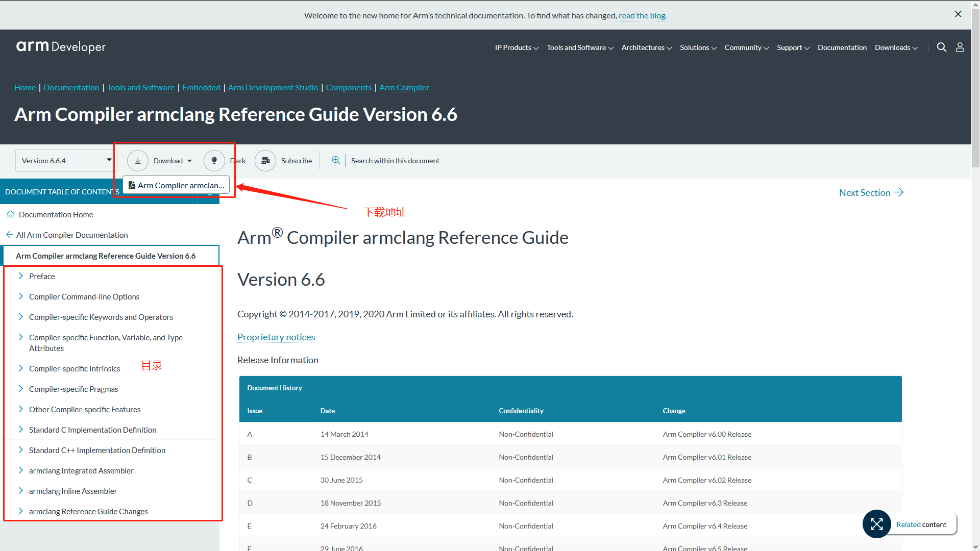Close the welcome banner with X
The image size is (980, 551).
point(958,14)
